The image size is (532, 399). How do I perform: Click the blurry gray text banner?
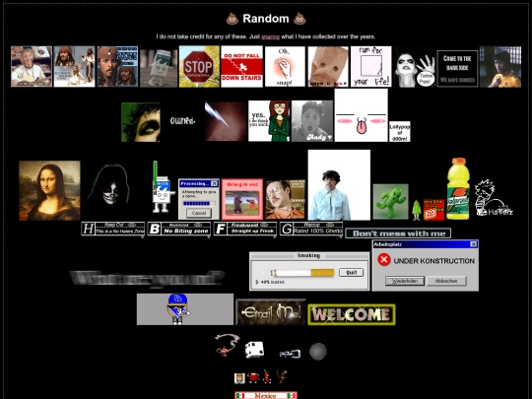click(x=147, y=278)
